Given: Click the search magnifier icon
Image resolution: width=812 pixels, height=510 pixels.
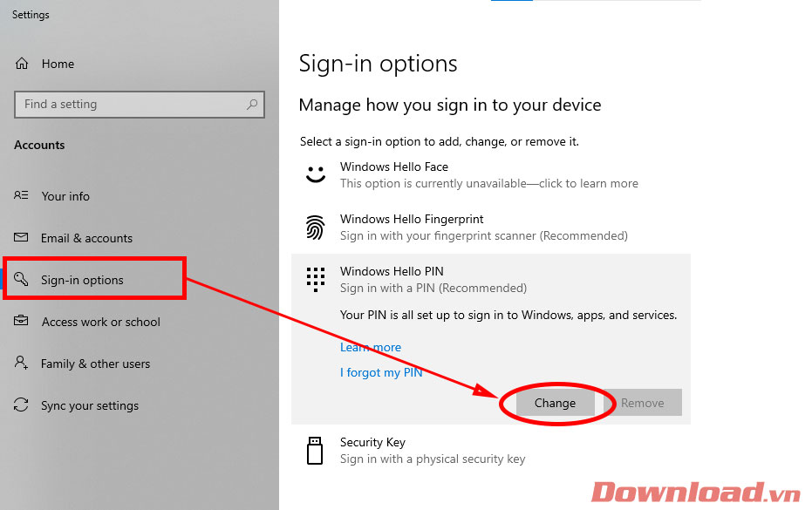Looking at the screenshot, I should point(252,105).
